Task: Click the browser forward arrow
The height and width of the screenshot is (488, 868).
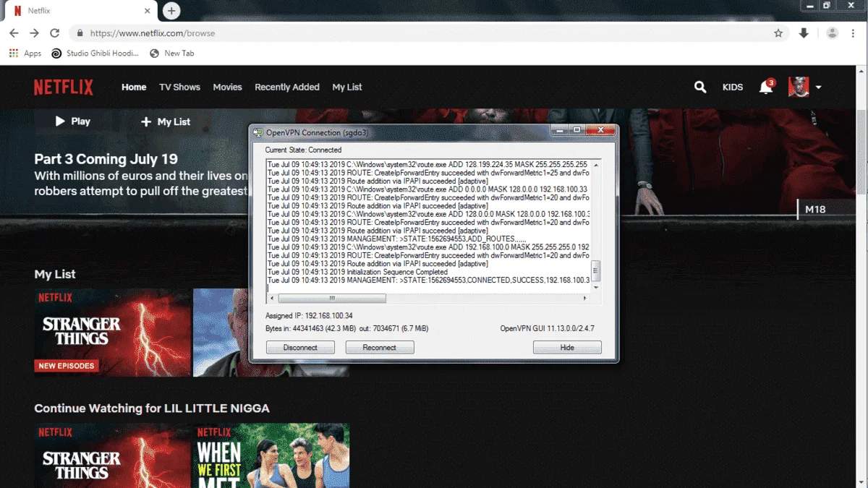Action: click(x=34, y=33)
